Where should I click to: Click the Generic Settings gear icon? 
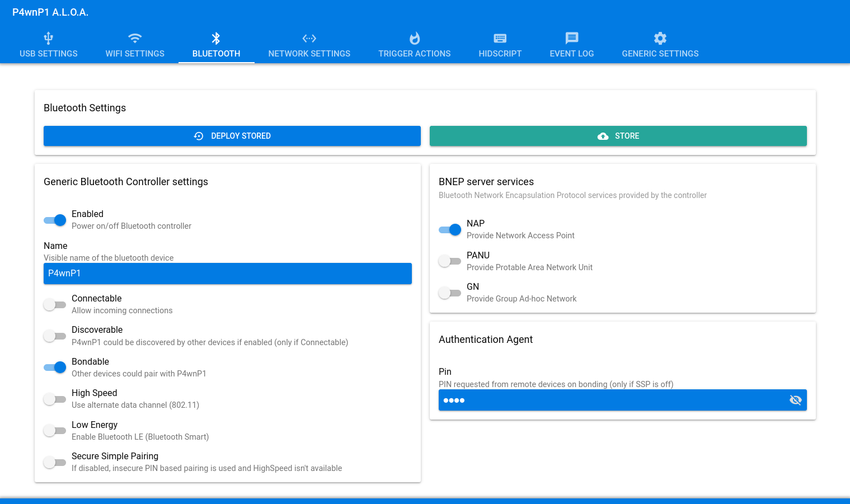point(660,38)
